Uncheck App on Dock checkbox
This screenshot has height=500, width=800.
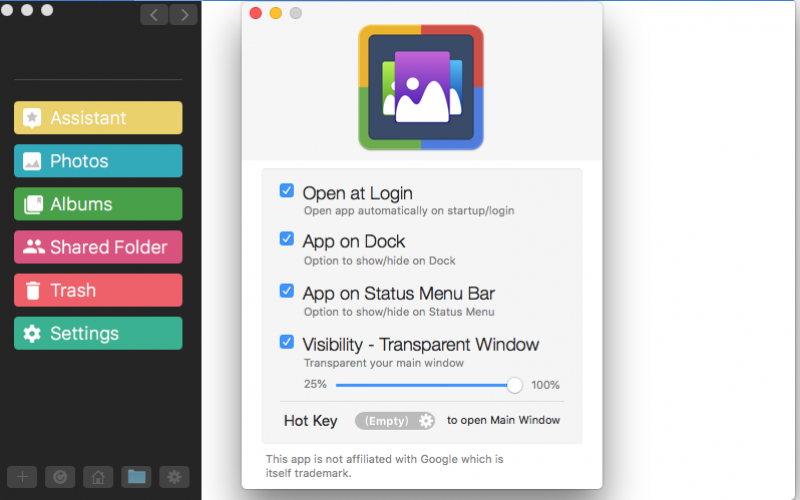[x=287, y=239]
